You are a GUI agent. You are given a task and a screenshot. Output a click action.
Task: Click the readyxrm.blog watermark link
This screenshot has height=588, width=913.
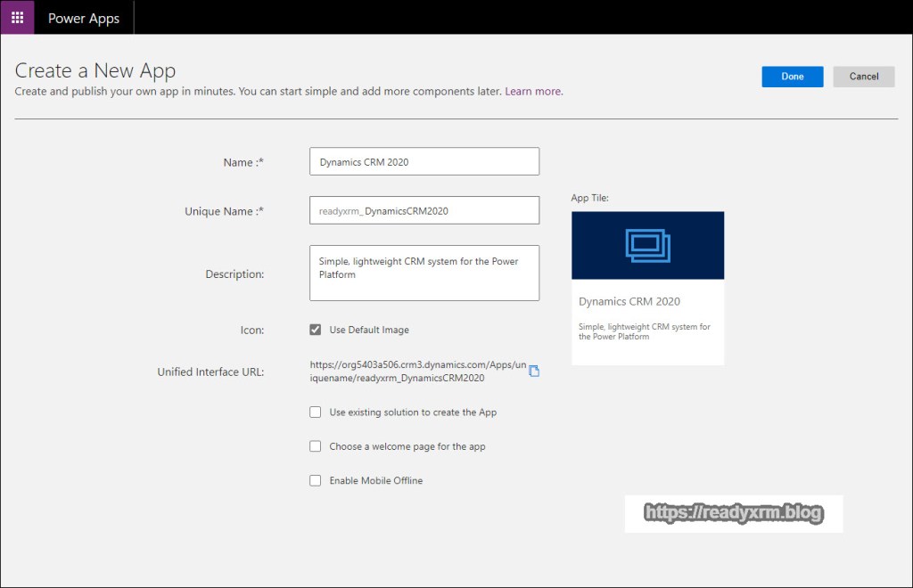(733, 514)
